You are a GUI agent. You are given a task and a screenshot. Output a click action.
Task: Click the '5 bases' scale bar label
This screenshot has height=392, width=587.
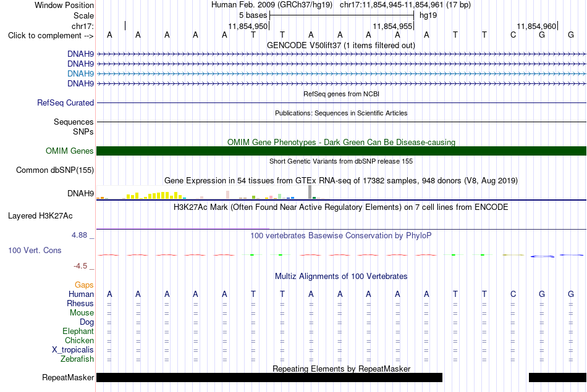point(253,15)
